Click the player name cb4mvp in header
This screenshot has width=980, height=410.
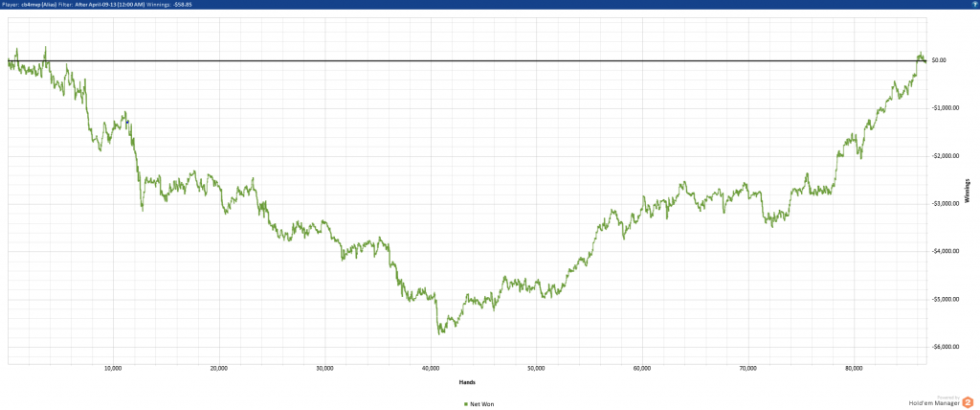coord(36,5)
